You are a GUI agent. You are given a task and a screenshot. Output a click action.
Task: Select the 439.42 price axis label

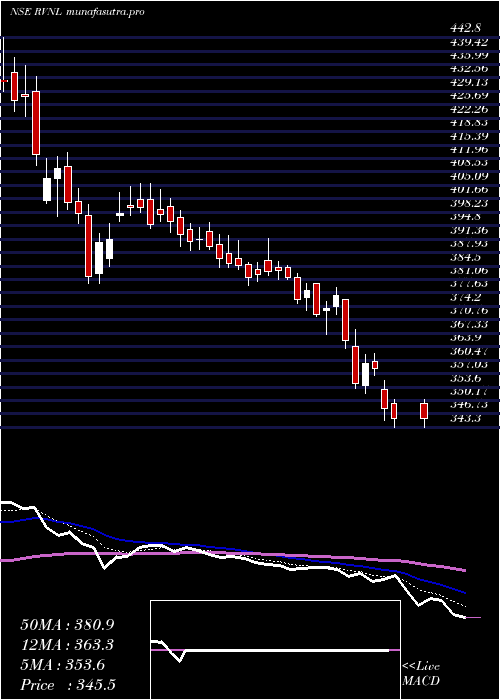point(469,42)
